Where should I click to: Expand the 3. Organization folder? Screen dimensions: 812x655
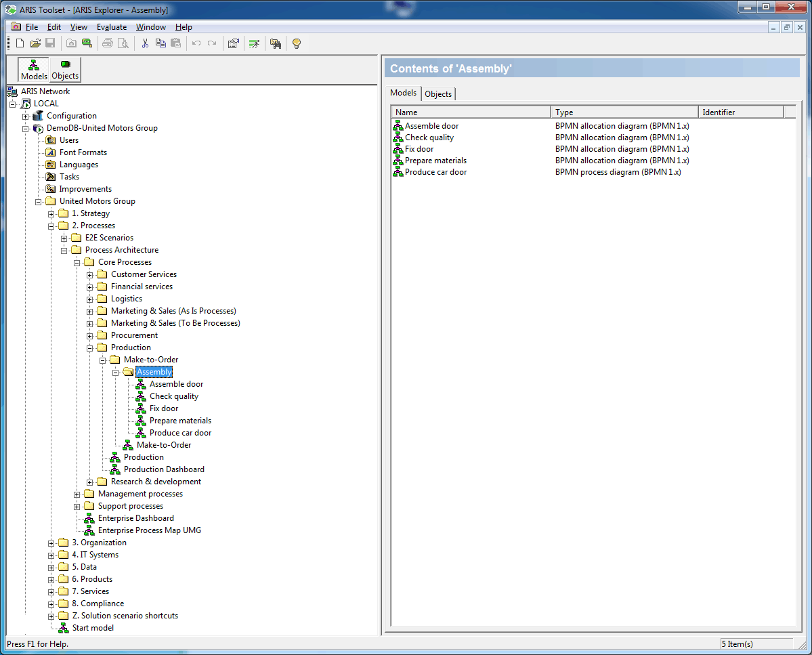click(x=51, y=543)
